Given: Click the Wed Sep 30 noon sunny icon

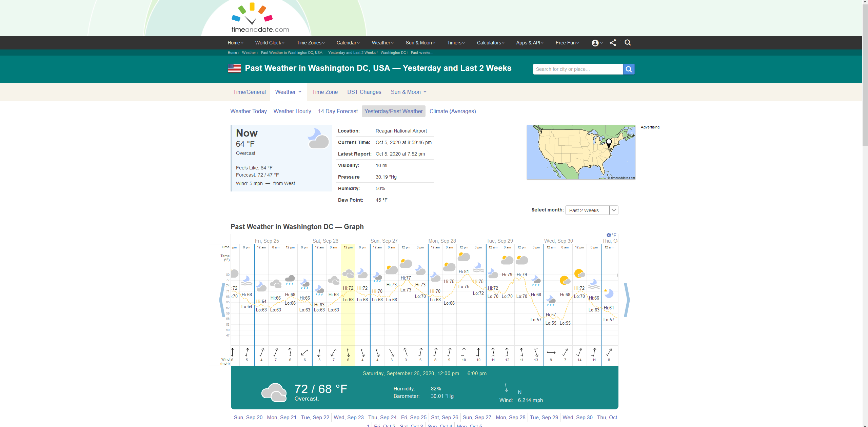Looking at the screenshot, I should point(579,273).
